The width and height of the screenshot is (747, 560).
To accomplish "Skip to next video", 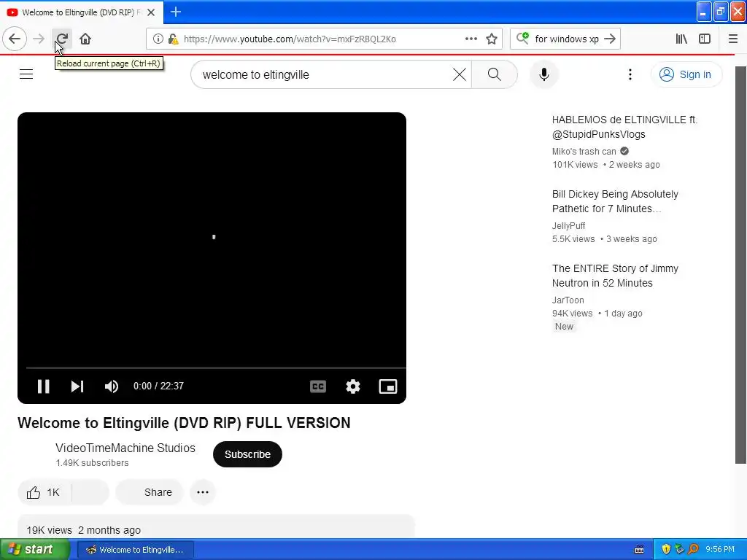I will pos(77,386).
